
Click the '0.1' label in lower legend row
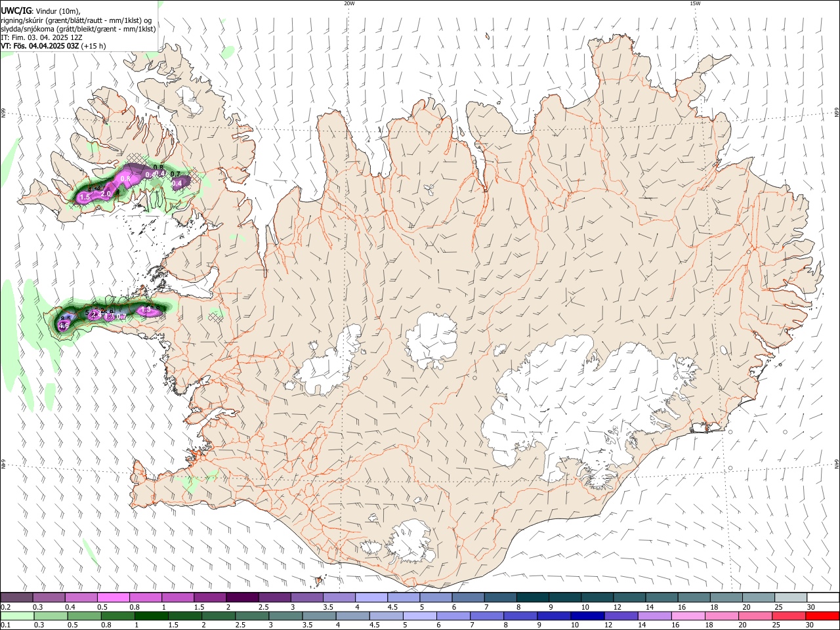click(5, 625)
